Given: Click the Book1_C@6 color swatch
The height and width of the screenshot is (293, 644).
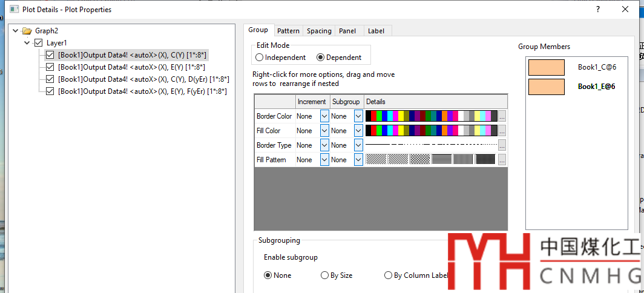Looking at the screenshot, I should pyautogui.click(x=546, y=68).
